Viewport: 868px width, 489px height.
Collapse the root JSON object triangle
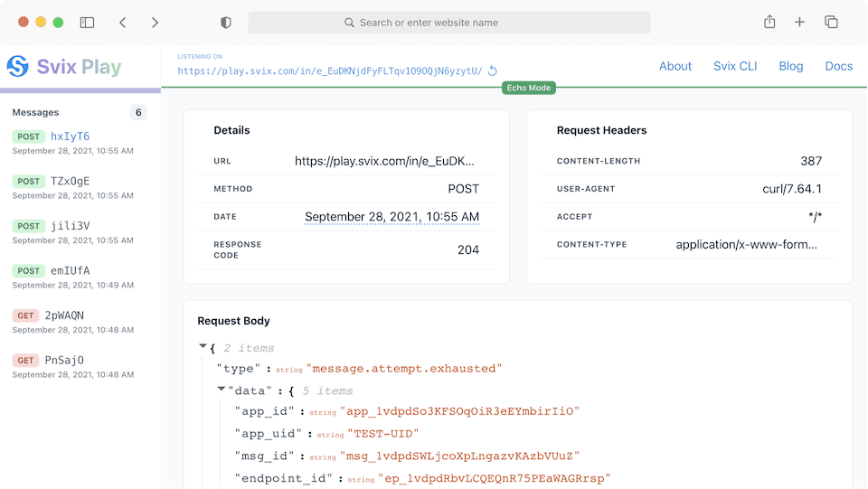203,347
